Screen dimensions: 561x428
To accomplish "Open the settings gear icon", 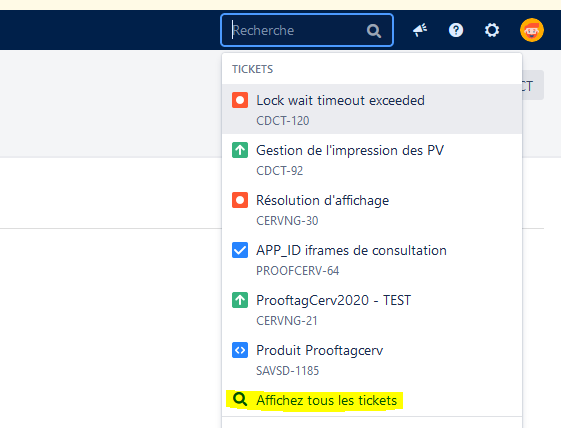I will coord(492,30).
